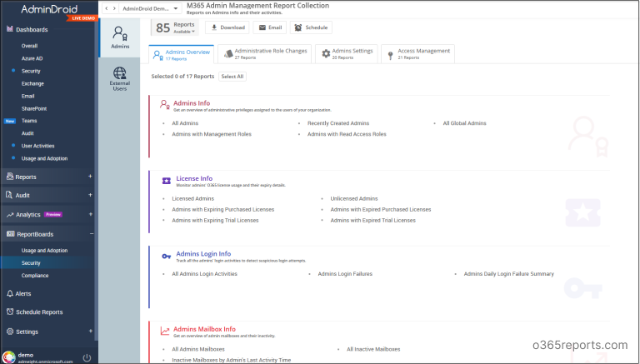Image resolution: width=640 pixels, height=364 pixels.
Task: Click the Admins Settings gear icon
Action: point(326,53)
